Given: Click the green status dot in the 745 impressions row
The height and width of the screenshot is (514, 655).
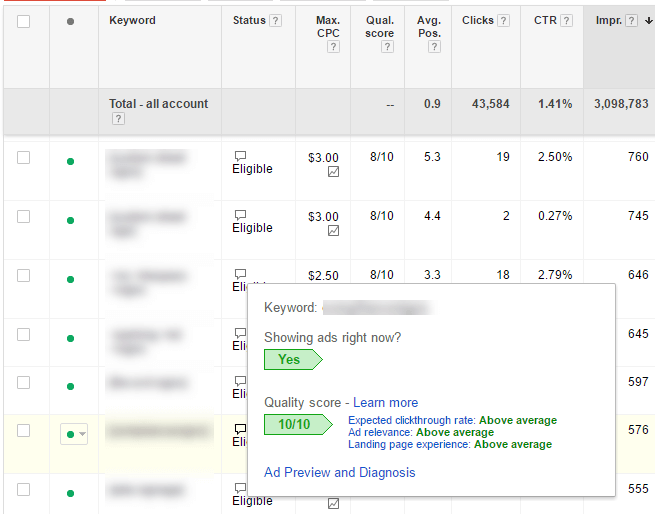Looking at the screenshot, I should 70,220.
